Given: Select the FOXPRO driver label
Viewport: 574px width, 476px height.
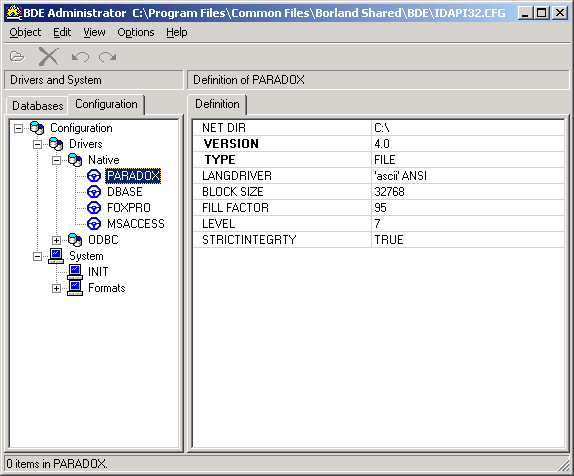Looking at the screenshot, I should [x=128, y=208].
